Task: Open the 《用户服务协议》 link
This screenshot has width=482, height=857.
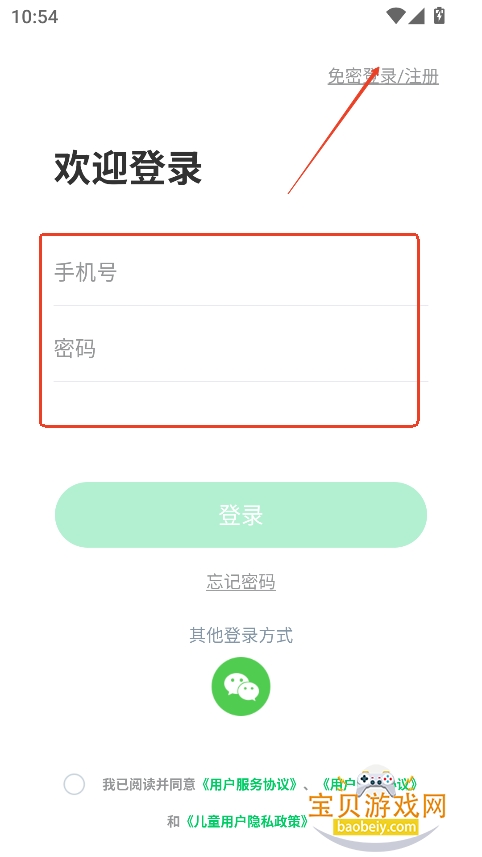Action: click(249, 784)
